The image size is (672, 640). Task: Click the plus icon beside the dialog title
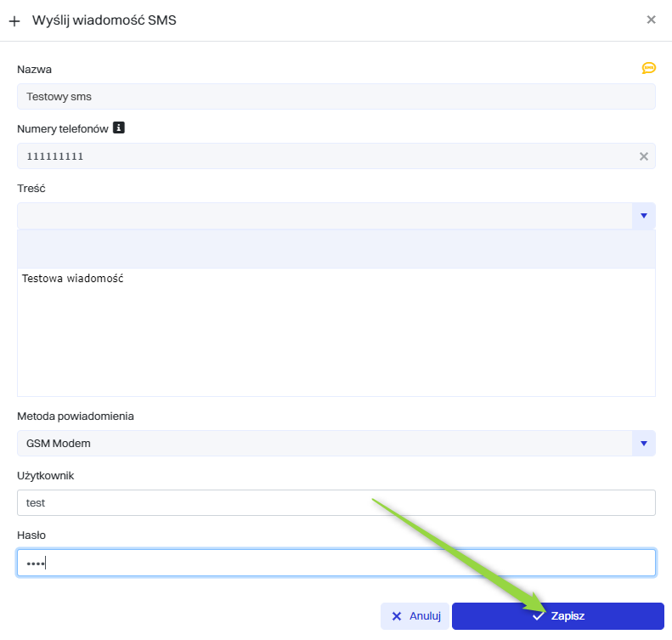14,20
